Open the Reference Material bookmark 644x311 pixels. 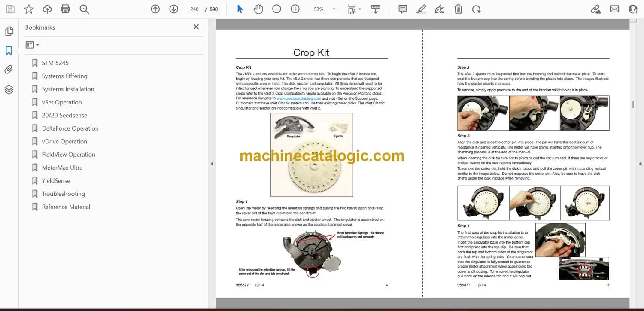[66, 207]
